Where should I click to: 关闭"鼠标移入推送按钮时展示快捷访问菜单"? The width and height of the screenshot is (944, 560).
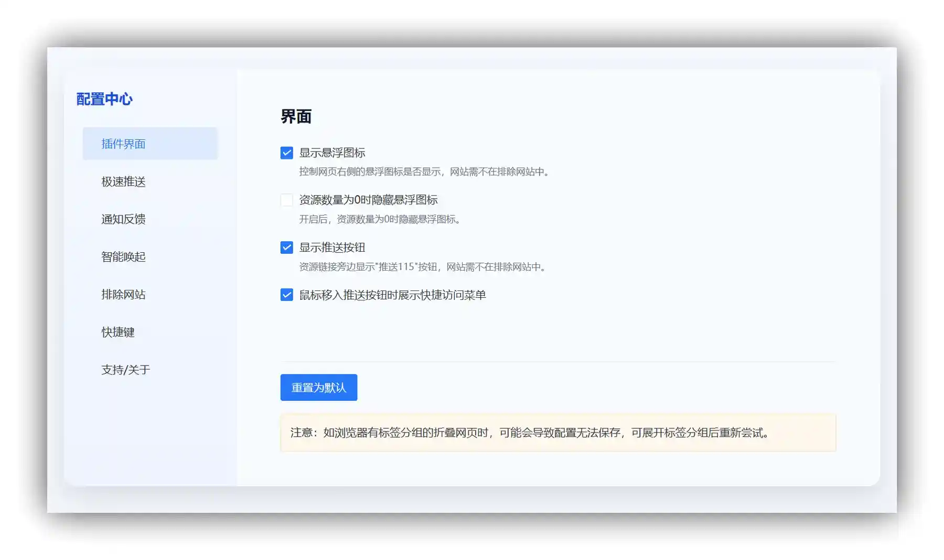pos(286,295)
